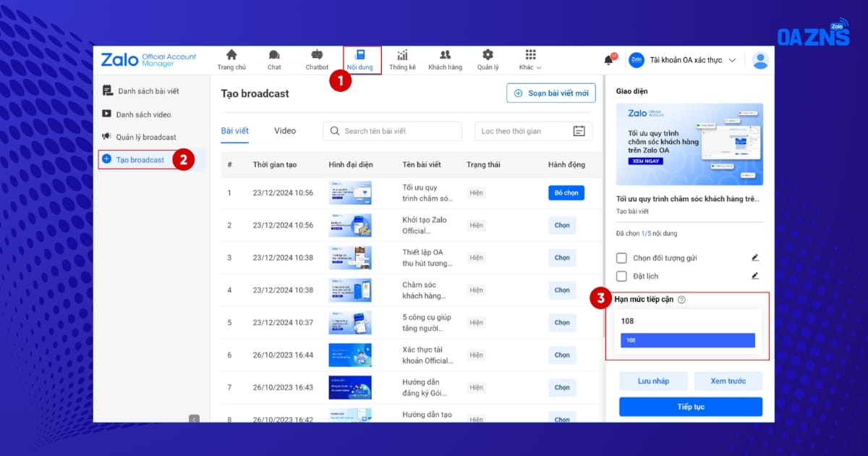Focus the Search tên bài viết field
The image size is (868, 456).
[x=392, y=131]
